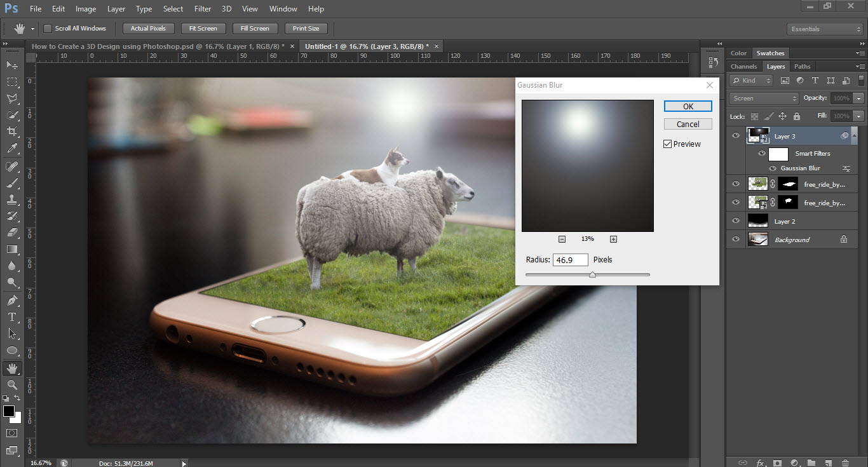Select the Crop tool

pyautogui.click(x=12, y=132)
